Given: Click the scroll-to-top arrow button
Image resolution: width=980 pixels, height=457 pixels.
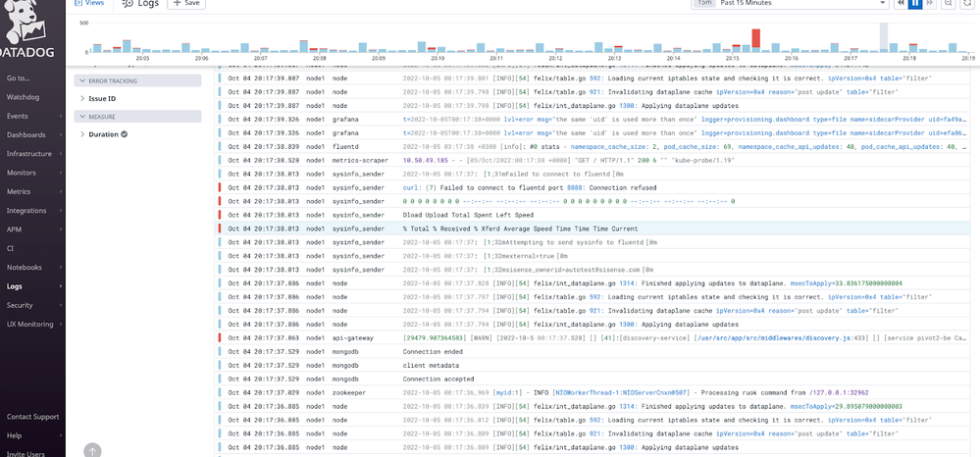Looking at the screenshot, I should (90, 450).
